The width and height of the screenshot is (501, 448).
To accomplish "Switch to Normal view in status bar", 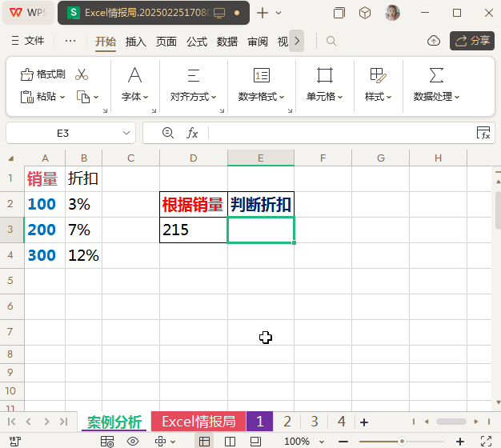I will [205, 441].
